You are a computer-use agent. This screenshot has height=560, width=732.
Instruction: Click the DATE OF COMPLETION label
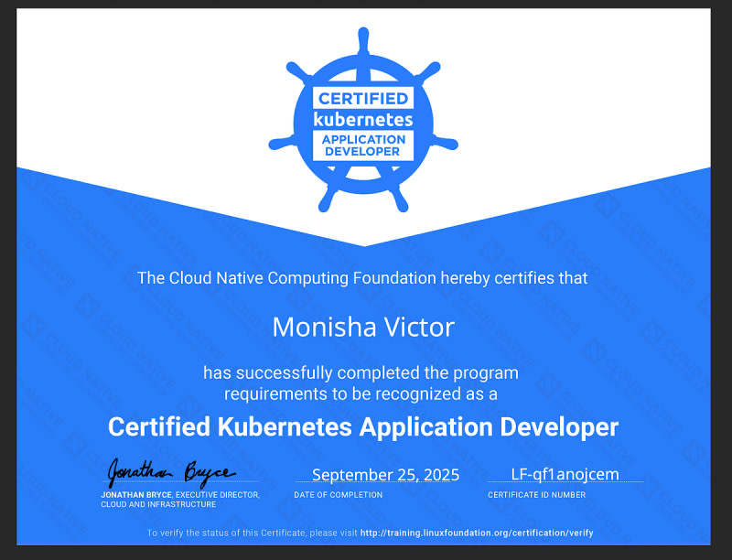338,495
